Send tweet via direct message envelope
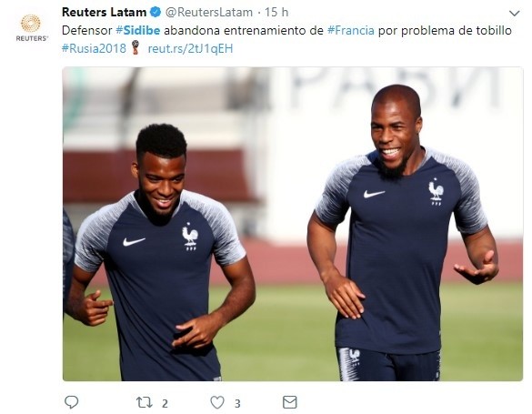Screen dimensions: 532x414 290,402
